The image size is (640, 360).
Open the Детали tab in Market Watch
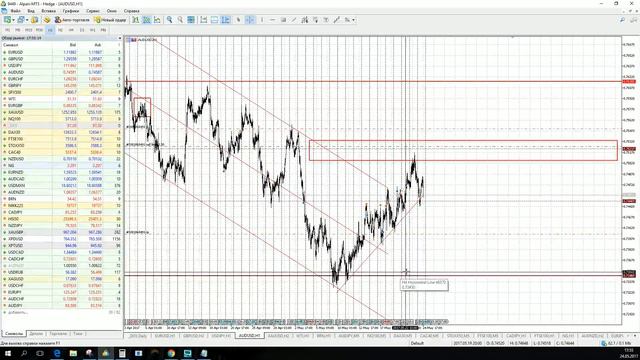[x=36, y=334]
